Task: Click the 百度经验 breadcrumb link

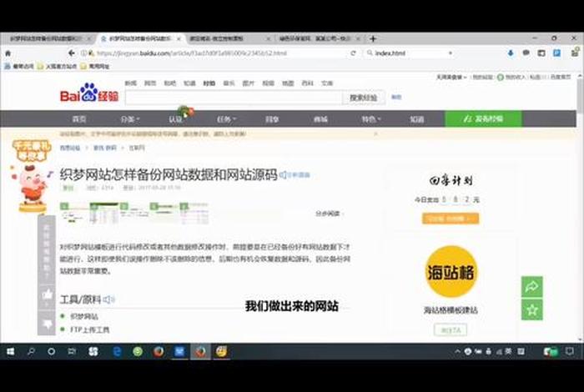Action: point(70,148)
